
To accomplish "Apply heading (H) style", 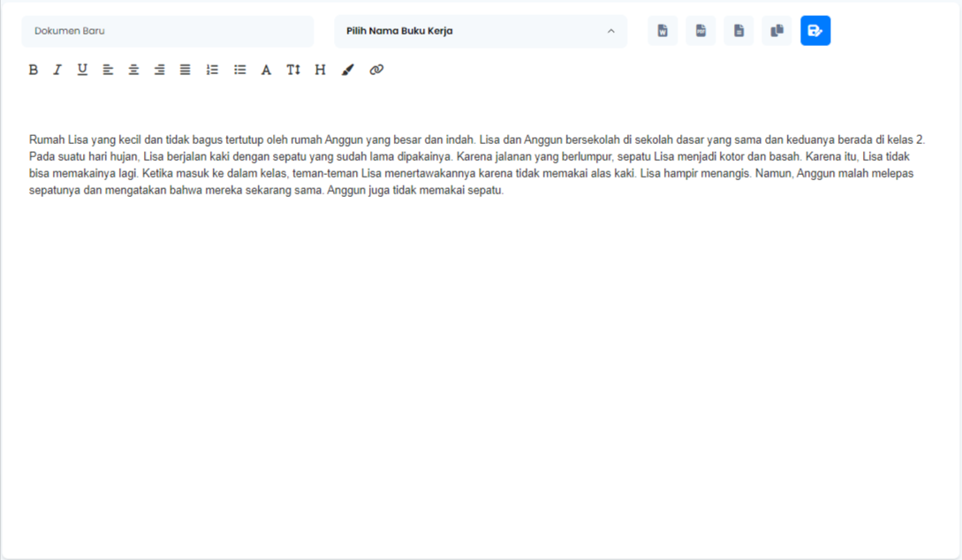I will pyautogui.click(x=321, y=70).
